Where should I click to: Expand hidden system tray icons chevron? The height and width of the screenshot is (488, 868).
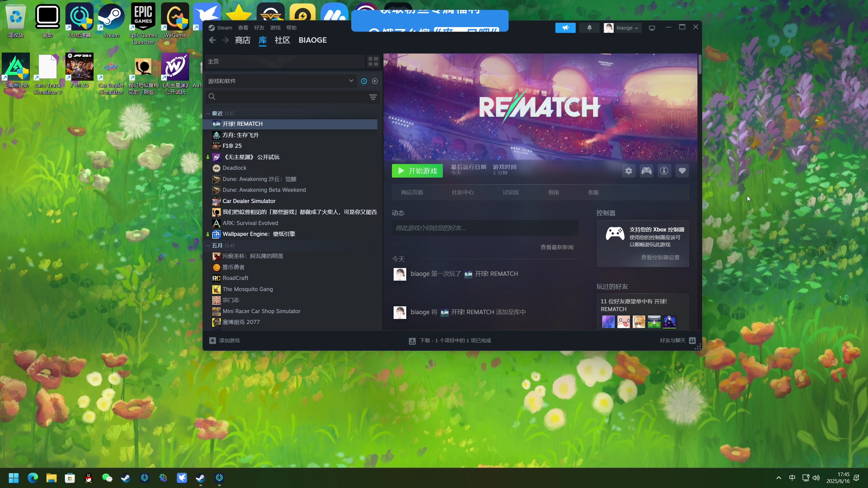[778, 478]
